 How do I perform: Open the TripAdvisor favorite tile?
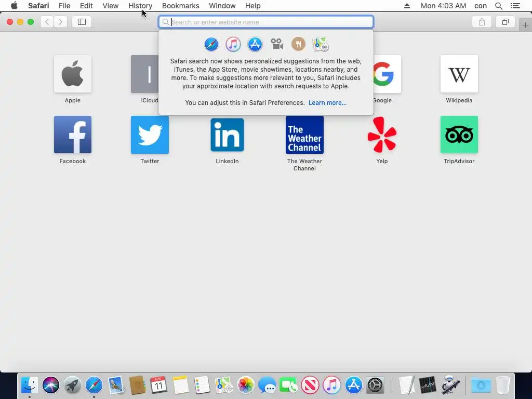coord(459,135)
